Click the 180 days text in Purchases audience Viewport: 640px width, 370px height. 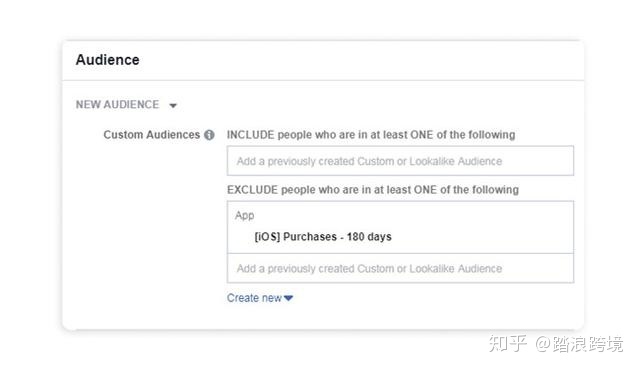pyautogui.click(x=369, y=237)
